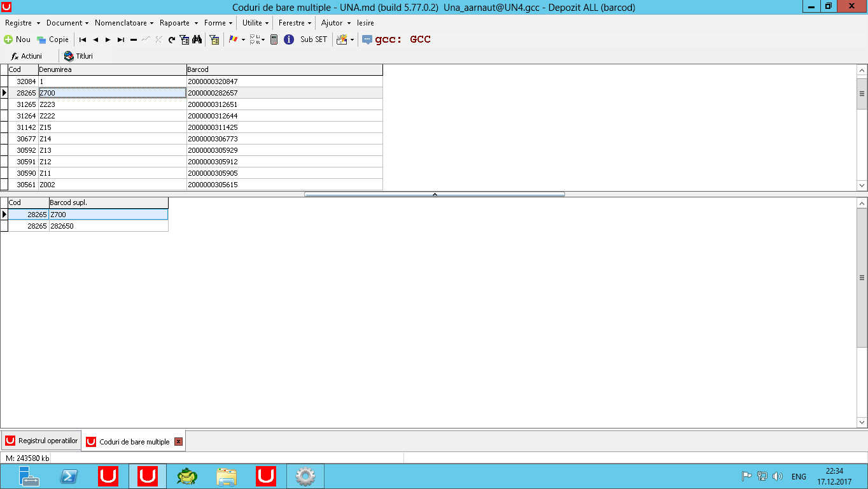Image resolution: width=868 pixels, height=489 pixels.
Task: Click upper grid scrollbar down arrow
Action: (x=862, y=185)
